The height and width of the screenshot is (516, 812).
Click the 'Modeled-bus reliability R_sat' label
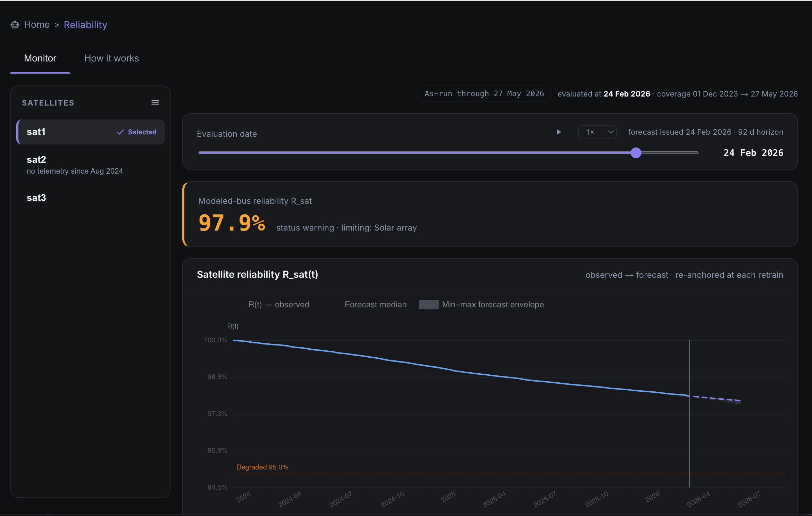[255, 201]
